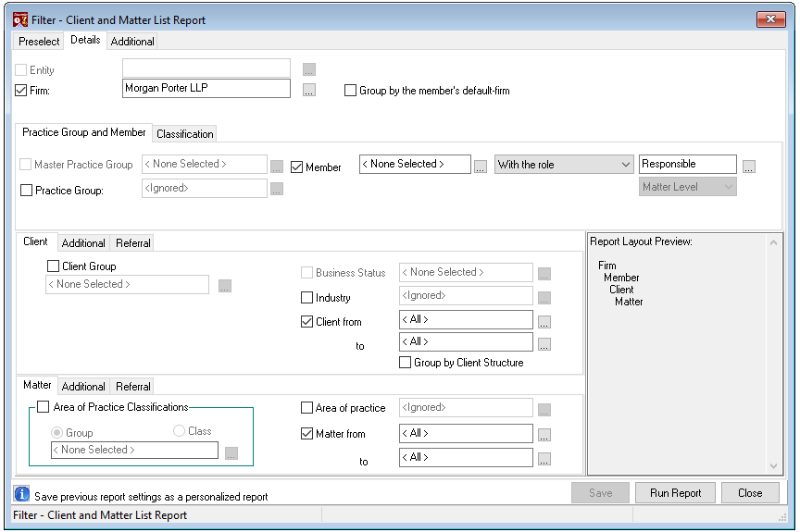
Task: Click the Responsible role field
Action: (x=687, y=164)
